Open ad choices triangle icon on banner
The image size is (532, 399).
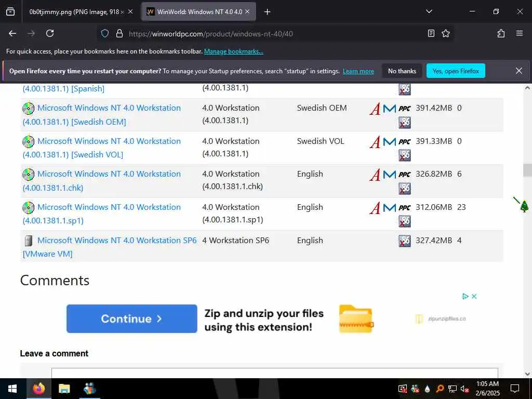[465, 297]
